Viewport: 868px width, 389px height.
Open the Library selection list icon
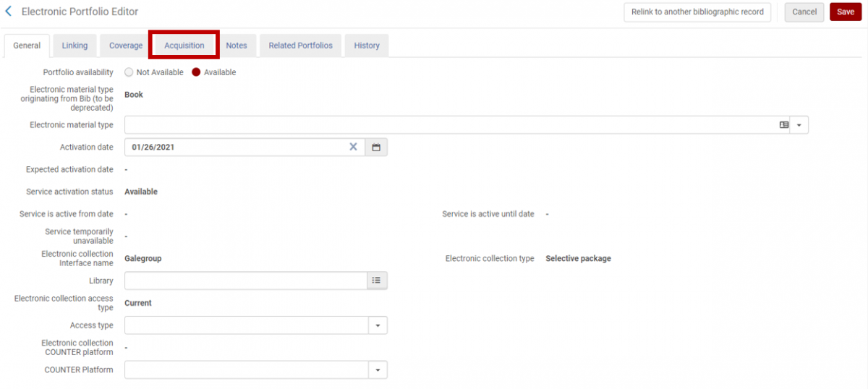(x=376, y=281)
